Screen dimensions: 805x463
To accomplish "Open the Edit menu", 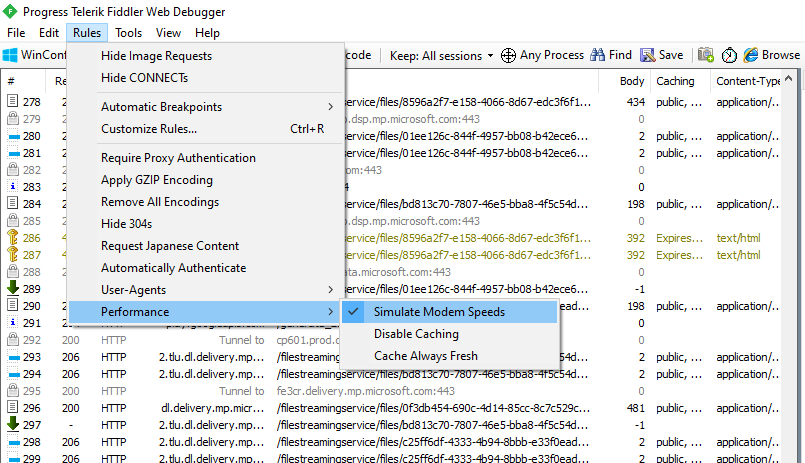I will [49, 33].
